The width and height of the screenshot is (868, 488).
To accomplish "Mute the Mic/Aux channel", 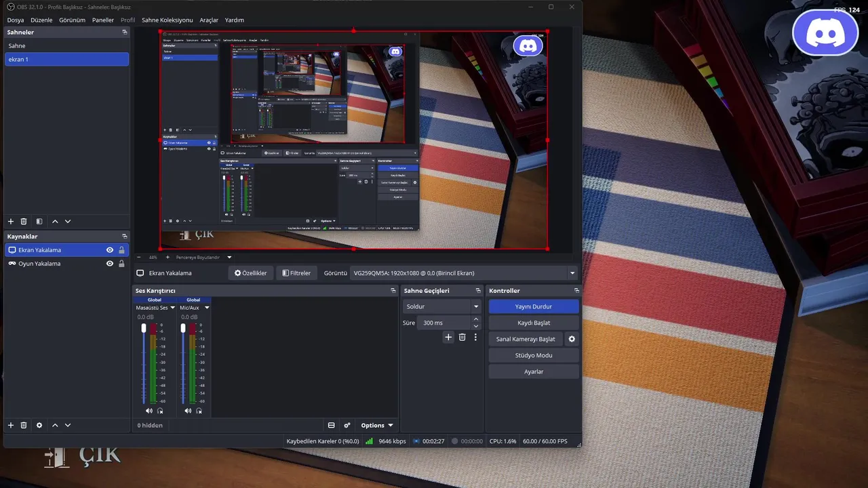I will 188,411.
